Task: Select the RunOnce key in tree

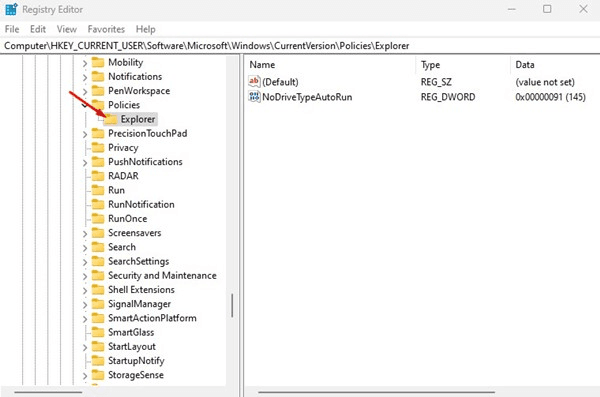Action: pyautogui.click(x=127, y=219)
